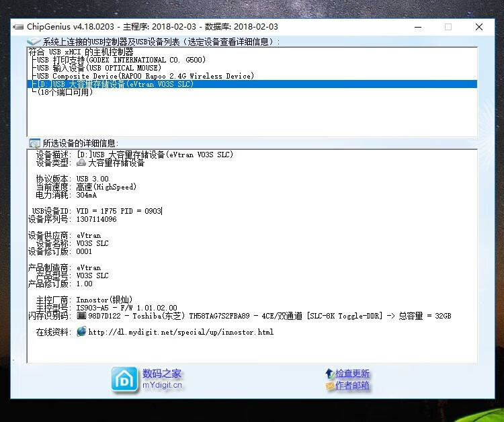Screen dimensions: 504x422
Task: Click the 数码之家 house logo icon
Action: coord(124,379)
